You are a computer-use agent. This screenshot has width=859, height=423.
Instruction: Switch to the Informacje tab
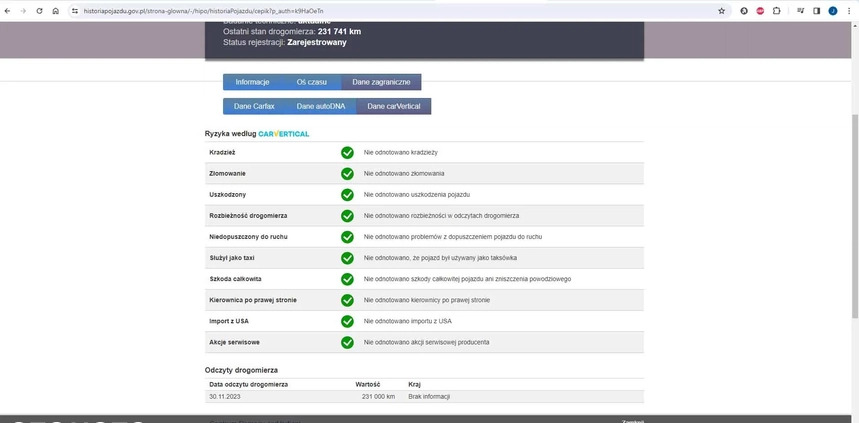(x=252, y=82)
